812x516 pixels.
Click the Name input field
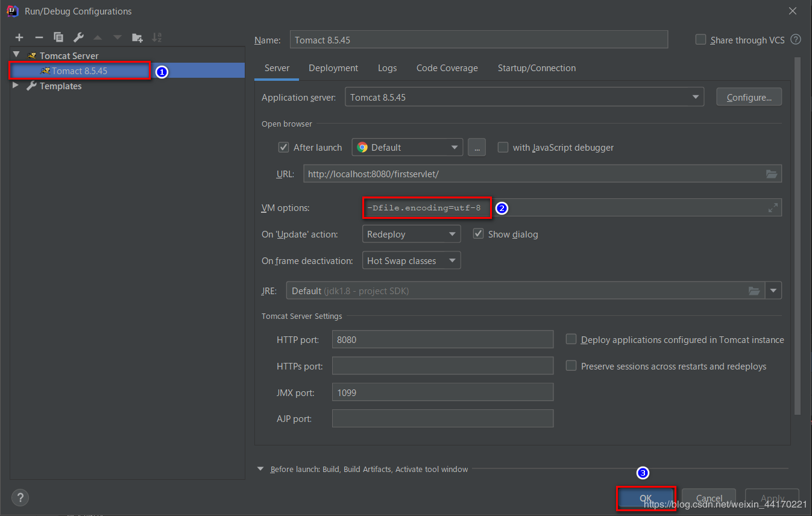coord(479,40)
